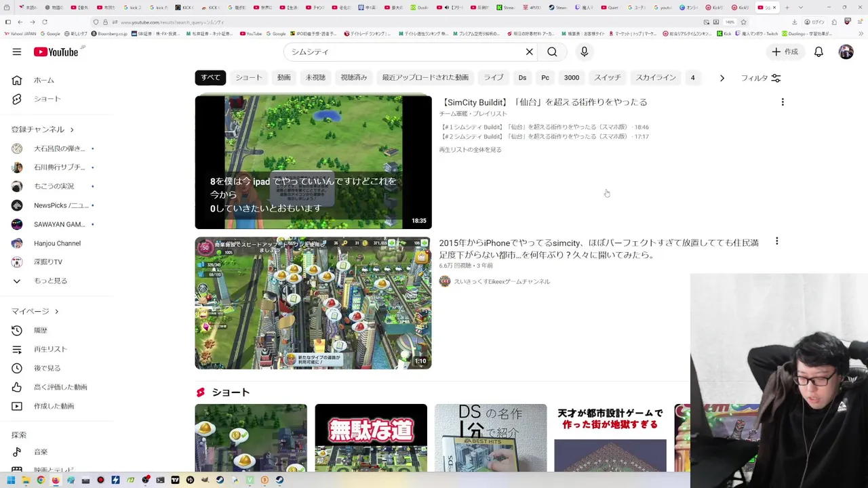Viewport: 868px width, 488px height.
Task: Open the フィルタ search filters
Action: 761,78
